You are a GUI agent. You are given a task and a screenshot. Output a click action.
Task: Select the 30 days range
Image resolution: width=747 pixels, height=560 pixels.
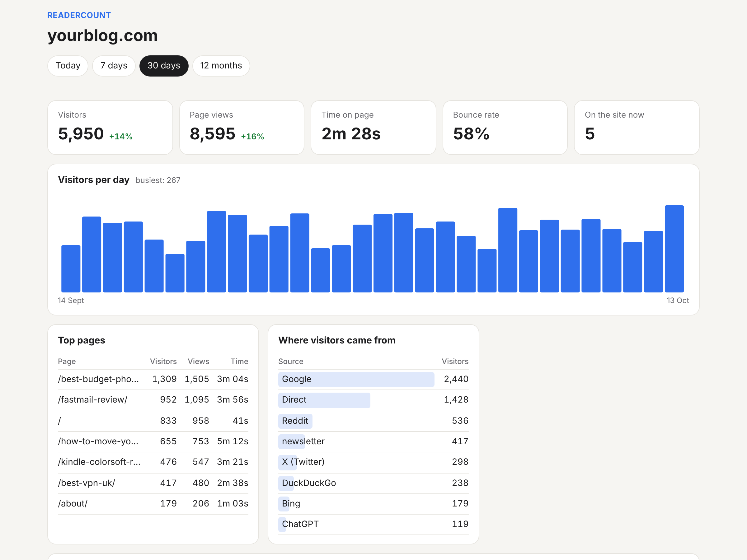[164, 66]
